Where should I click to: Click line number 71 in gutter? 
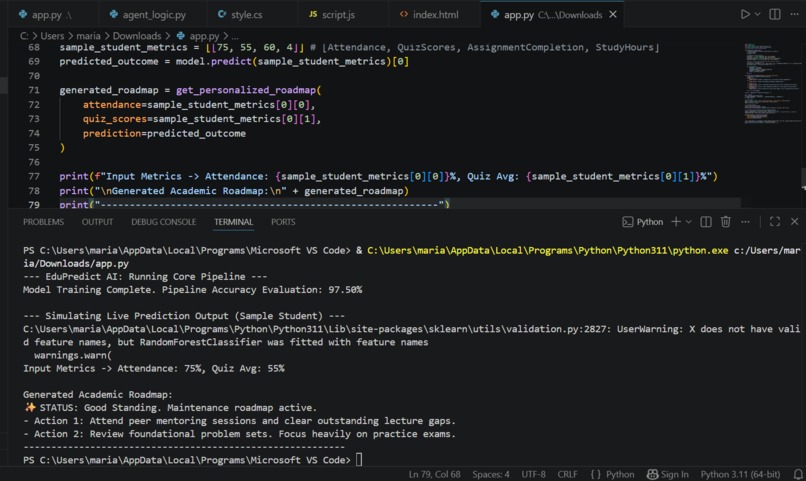click(x=34, y=90)
